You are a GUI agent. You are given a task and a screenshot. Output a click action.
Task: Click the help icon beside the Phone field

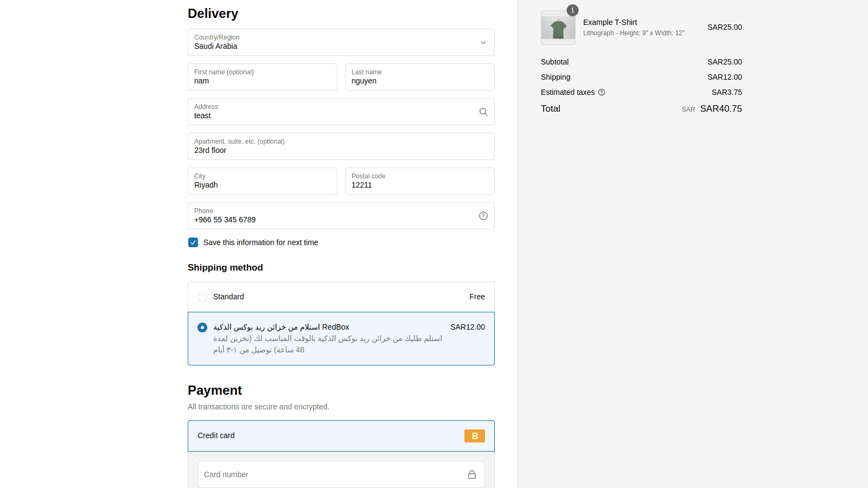tap(483, 215)
